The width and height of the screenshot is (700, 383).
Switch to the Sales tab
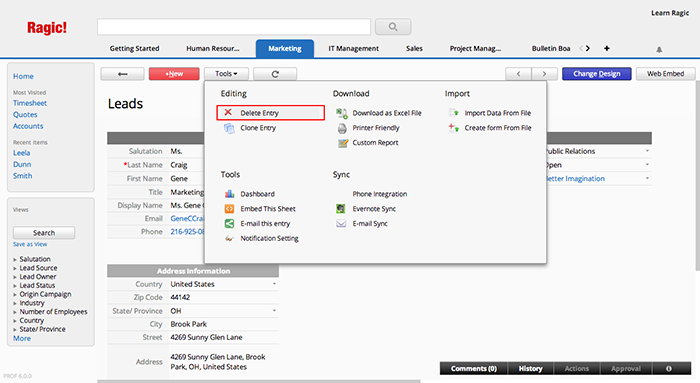414,48
